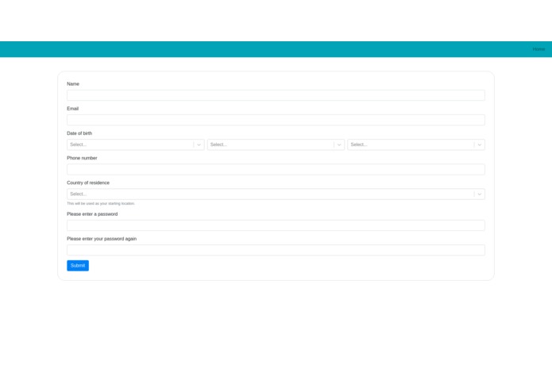Screen dimensions: 552x392
Task: Open the third Date of birth dropdown
Action: 416,144
